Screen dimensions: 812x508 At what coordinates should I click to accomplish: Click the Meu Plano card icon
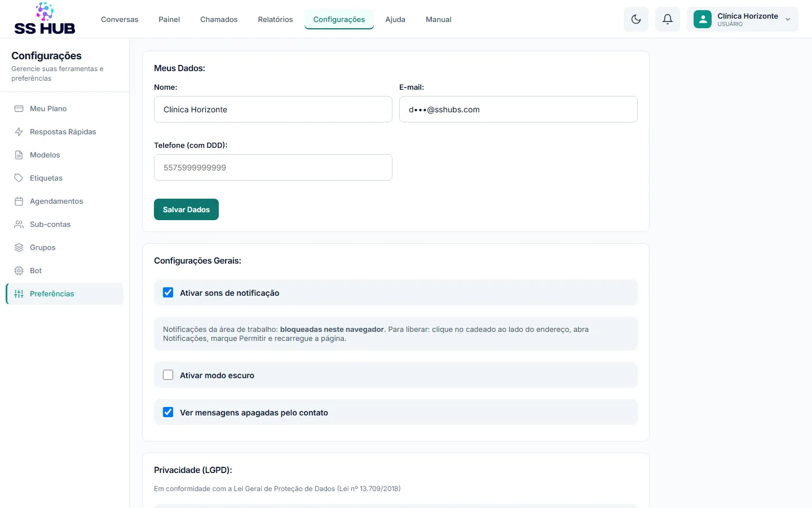tap(19, 108)
